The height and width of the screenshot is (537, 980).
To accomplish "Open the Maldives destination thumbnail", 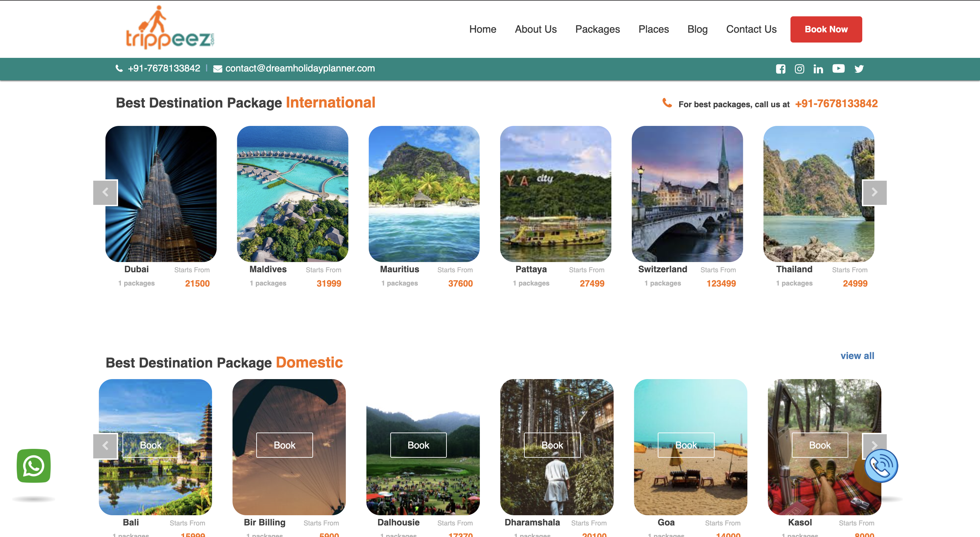I will 292,194.
